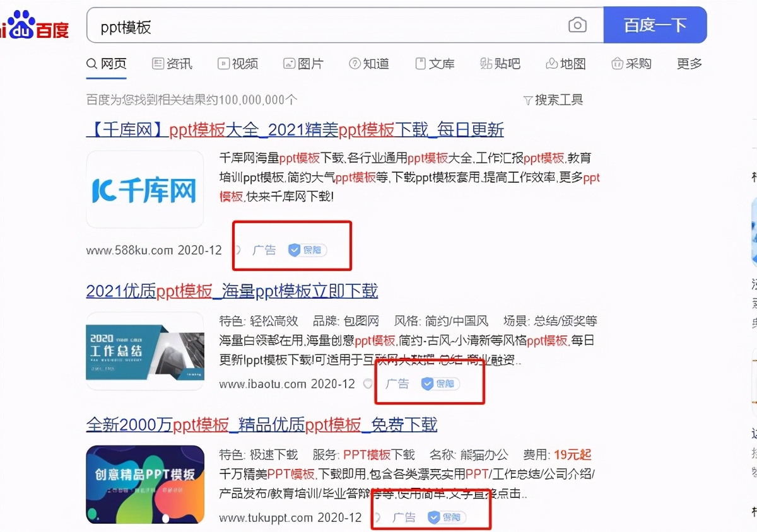The width and height of the screenshot is (757, 532).
Task: Click 保障 badge on tukuppt result
Action: tap(447, 518)
